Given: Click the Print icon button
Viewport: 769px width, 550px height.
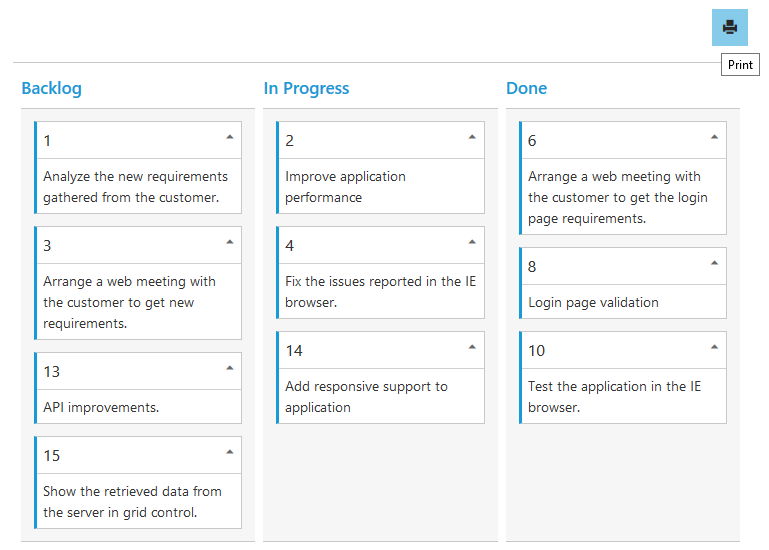Looking at the screenshot, I should click(x=729, y=27).
